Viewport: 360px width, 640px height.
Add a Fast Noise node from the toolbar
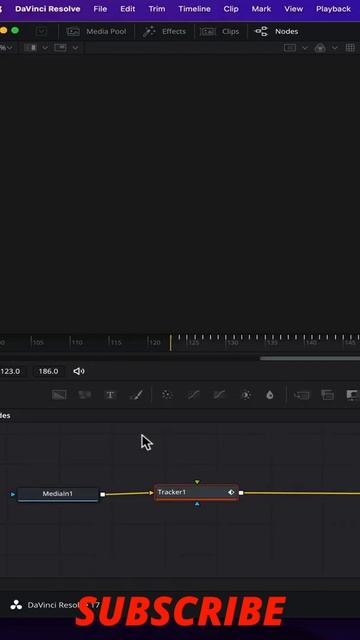pyautogui.click(x=84, y=395)
